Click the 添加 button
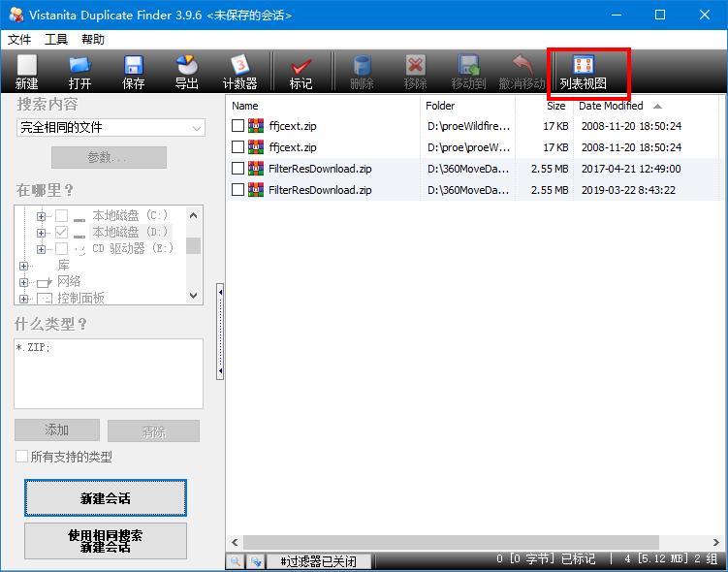The image size is (728, 572). click(x=57, y=430)
